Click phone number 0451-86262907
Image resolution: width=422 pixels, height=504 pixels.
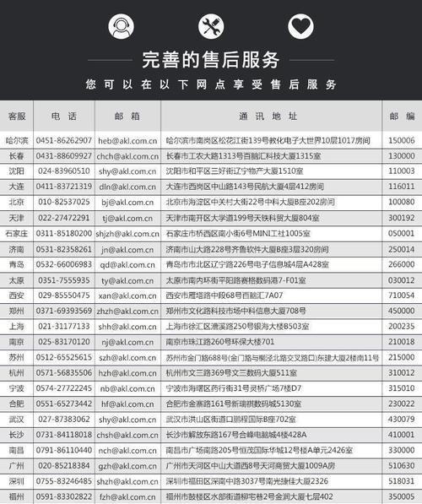[x=64, y=140]
